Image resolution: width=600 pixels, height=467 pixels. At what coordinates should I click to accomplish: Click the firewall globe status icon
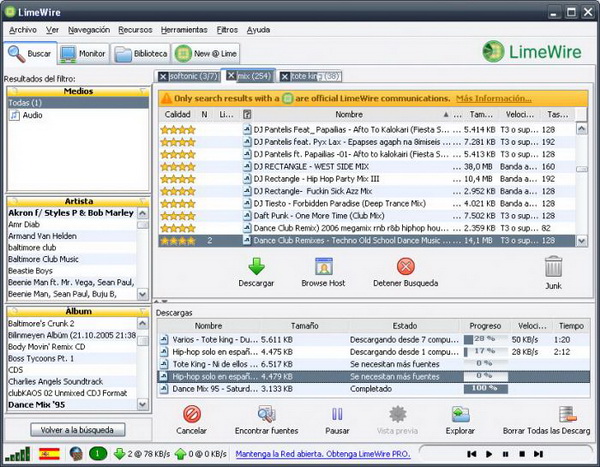[76, 454]
